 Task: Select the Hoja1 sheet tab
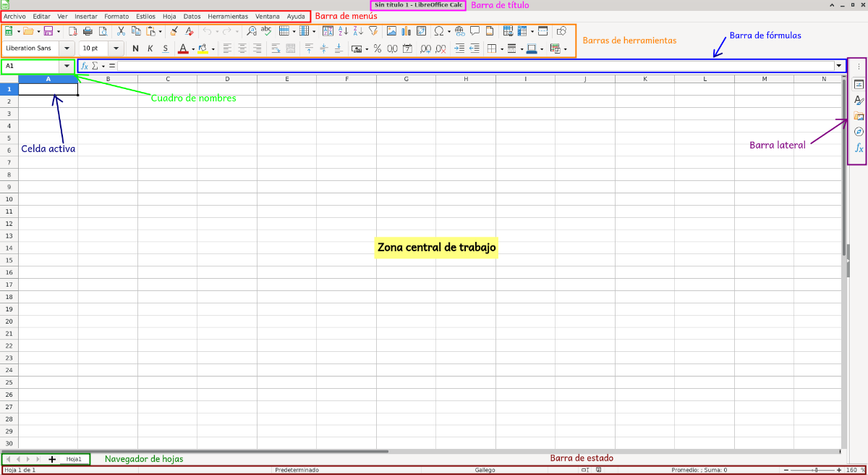point(74,459)
